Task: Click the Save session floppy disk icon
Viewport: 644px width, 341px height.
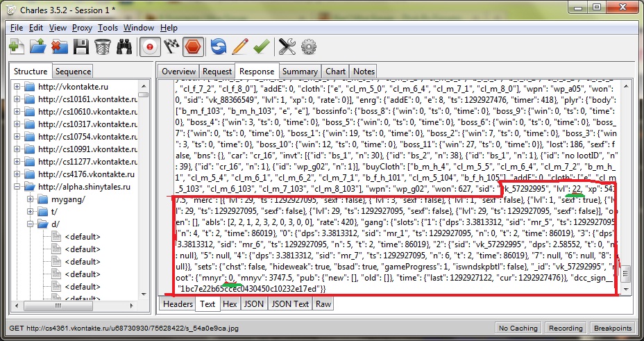Action: click(x=81, y=47)
